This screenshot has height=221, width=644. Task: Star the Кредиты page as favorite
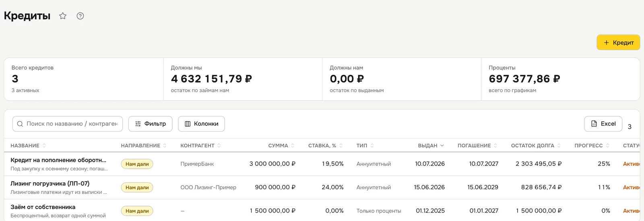click(63, 16)
